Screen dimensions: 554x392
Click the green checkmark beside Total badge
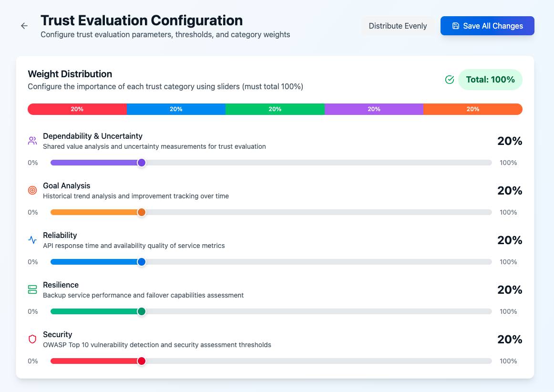tap(449, 80)
